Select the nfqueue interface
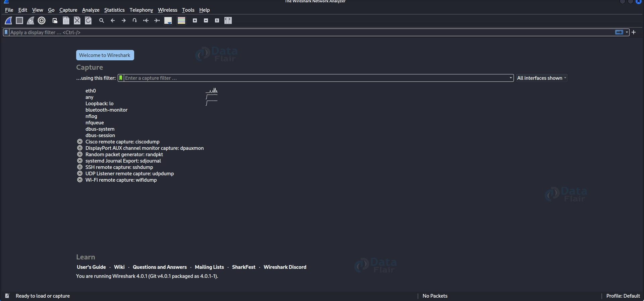The width and height of the screenshot is (644, 301). pyautogui.click(x=95, y=123)
